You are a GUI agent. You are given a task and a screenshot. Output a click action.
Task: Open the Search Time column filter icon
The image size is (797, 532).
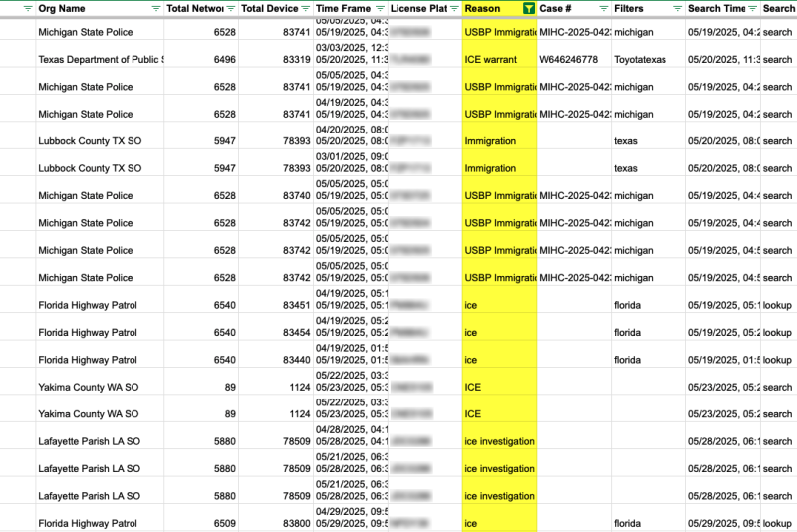(753, 9)
